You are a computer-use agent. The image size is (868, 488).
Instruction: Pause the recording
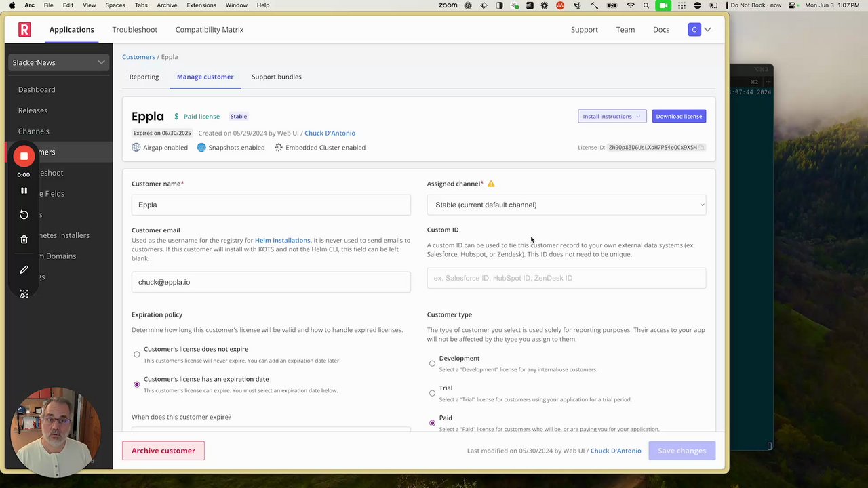pyautogui.click(x=24, y=191)
